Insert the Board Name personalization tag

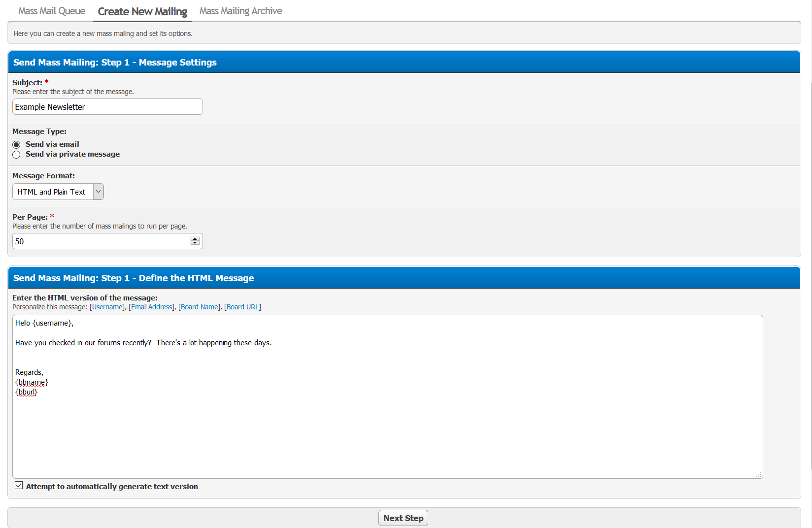(200, 307)
